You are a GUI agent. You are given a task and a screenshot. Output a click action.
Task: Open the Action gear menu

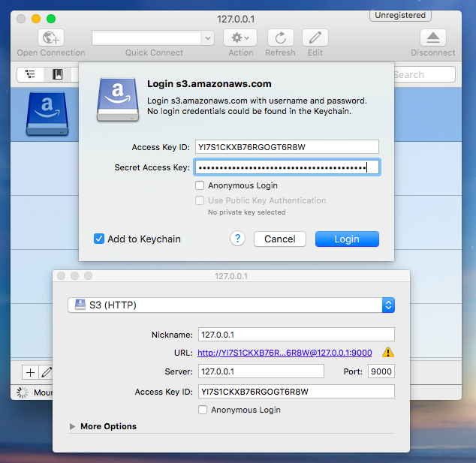coord(240,38)
